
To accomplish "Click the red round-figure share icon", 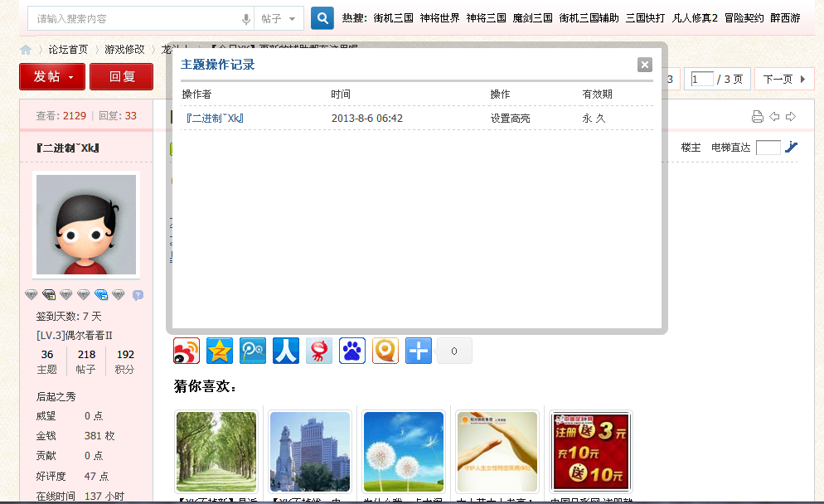I will tap(319, 351).
